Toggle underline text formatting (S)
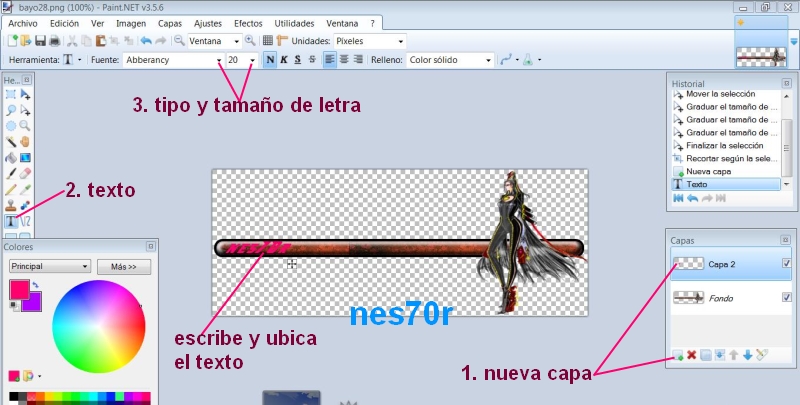This screenshot has height=405, width=800. click(x=297, y=60)
